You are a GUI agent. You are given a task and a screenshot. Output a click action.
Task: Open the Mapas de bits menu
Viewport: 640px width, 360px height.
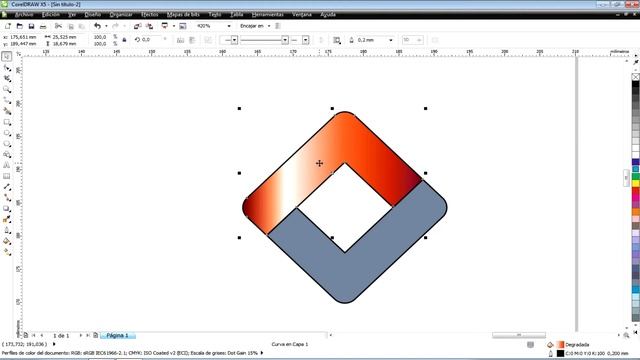(x=183, y=14)
